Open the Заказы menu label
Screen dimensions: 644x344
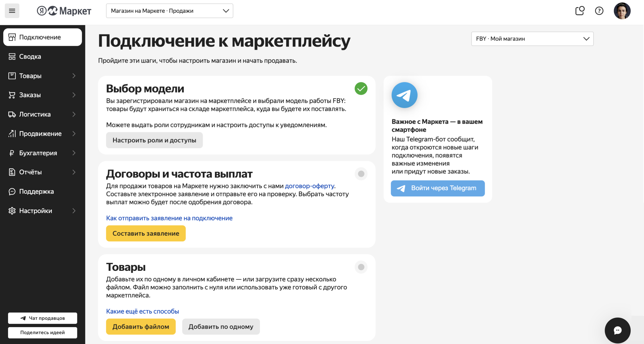(30, 95)
